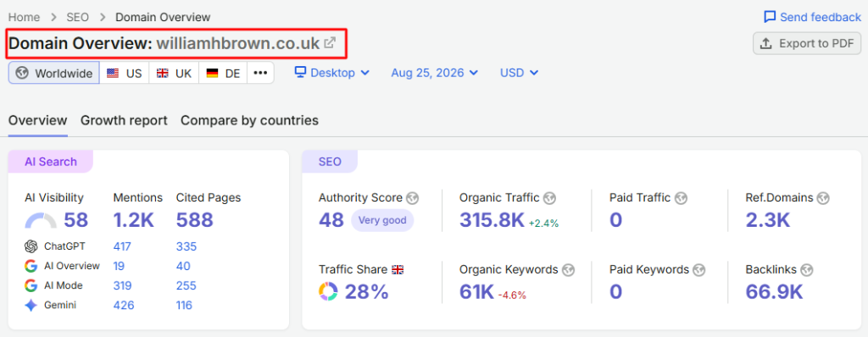
Task: Open the USD currency dropdown
Action: tap(519, 73)
